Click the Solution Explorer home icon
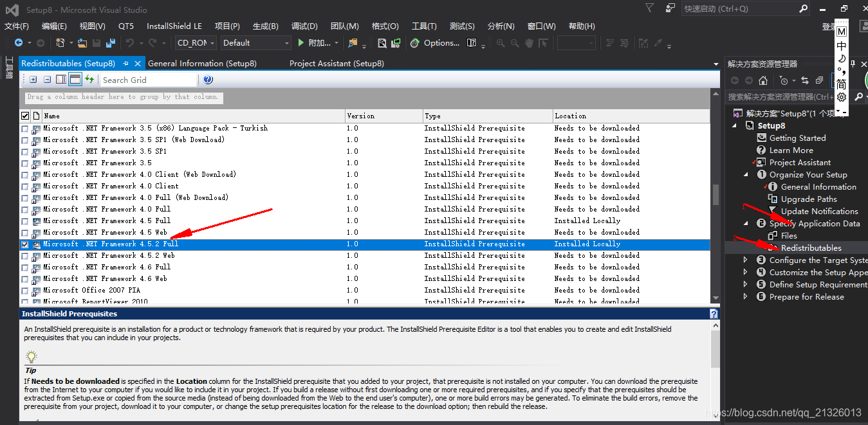The image size is (868, 425). [x=763, y=80]
